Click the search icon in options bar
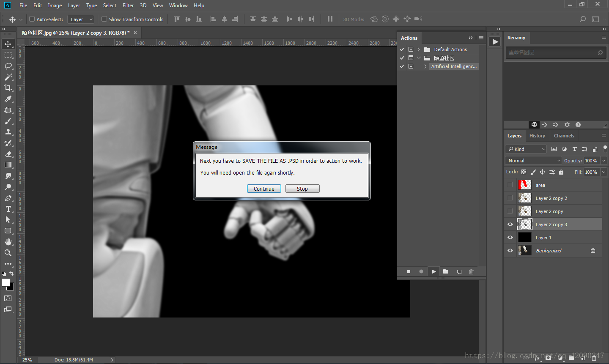Image resolution: width=609 pixels, height=364 pixels. coord(583,19)
